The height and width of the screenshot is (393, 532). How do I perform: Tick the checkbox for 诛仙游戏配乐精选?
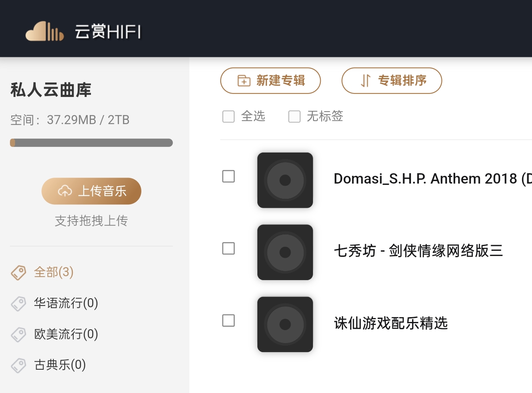(x=228, y=321)
